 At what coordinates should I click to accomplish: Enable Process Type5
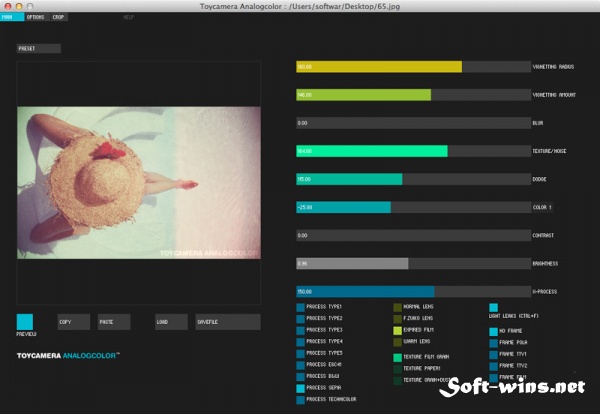pyautogui.click(x=300, y=354)
